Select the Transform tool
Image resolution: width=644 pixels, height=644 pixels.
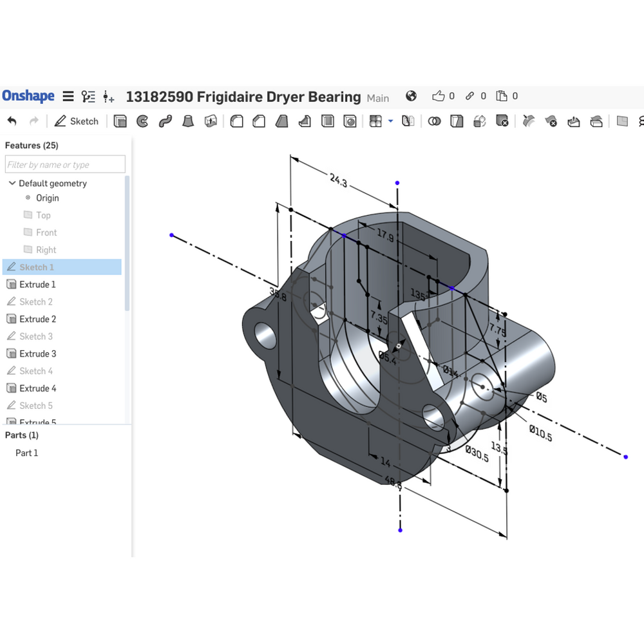(x=479, y=121)
